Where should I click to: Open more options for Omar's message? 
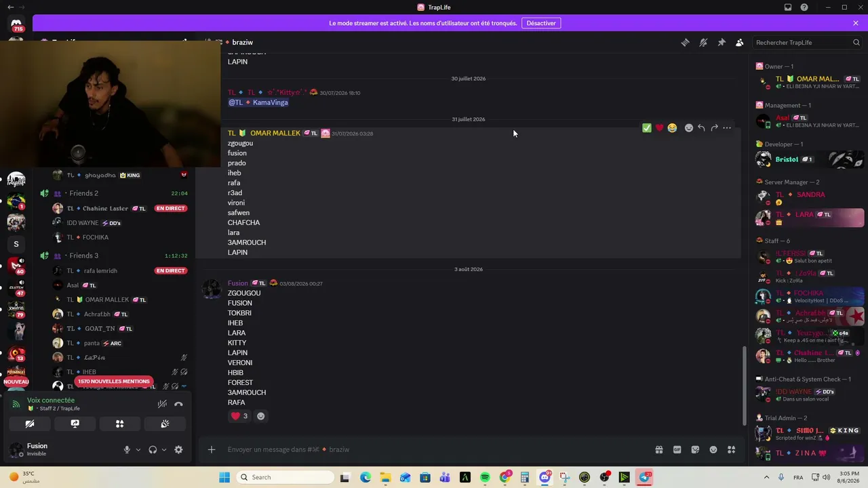pyautogui.click(x=727, y=128)
